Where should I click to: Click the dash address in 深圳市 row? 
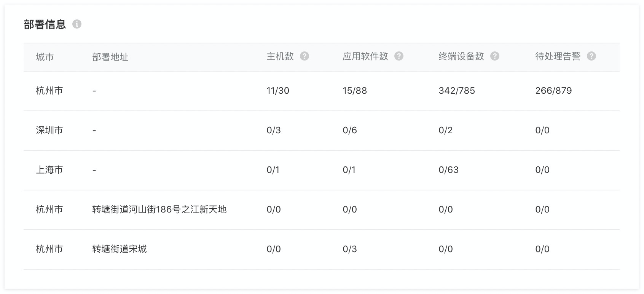point(94,130)
